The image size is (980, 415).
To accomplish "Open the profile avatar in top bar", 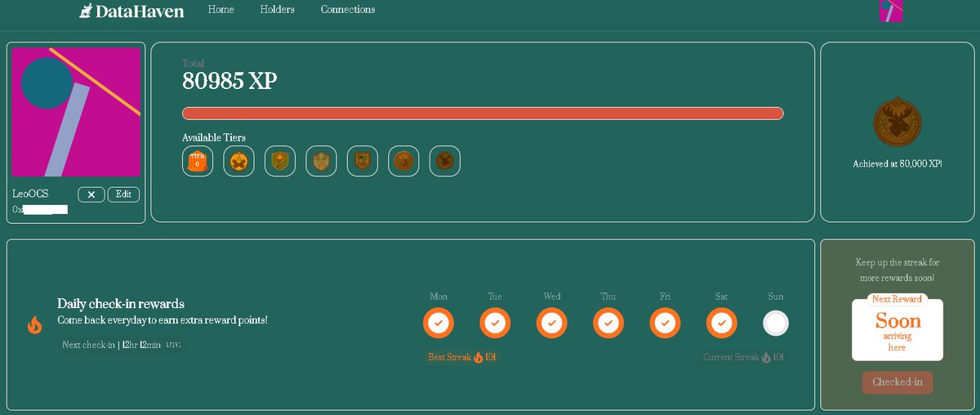I will [891, 11].
